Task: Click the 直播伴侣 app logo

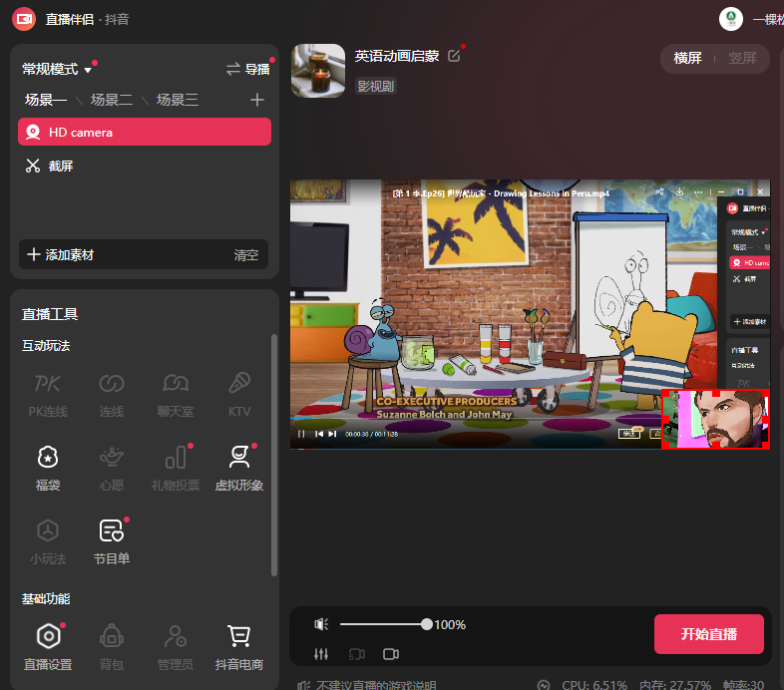Action: (x=24, y=19)
